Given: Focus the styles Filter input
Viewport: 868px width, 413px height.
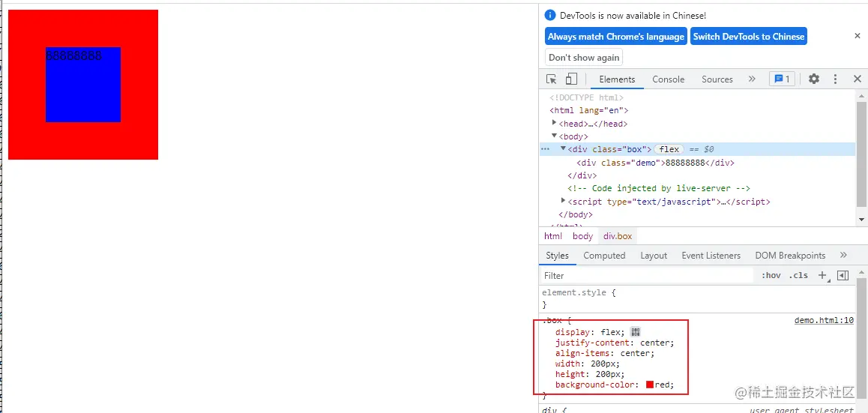Looking at the screenshot, I should pyautogui.click(x=647, y=275).
